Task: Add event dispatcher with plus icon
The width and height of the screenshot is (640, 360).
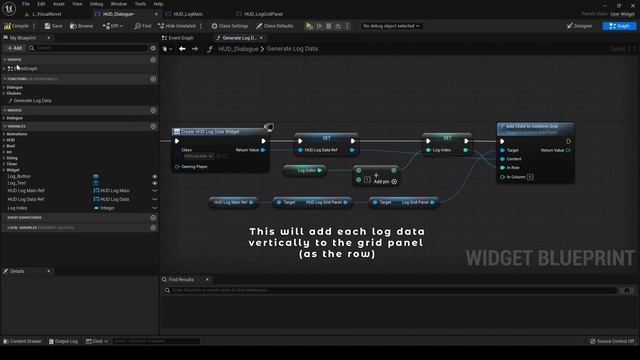Action: pyautogui.click(x=153, y=218)
